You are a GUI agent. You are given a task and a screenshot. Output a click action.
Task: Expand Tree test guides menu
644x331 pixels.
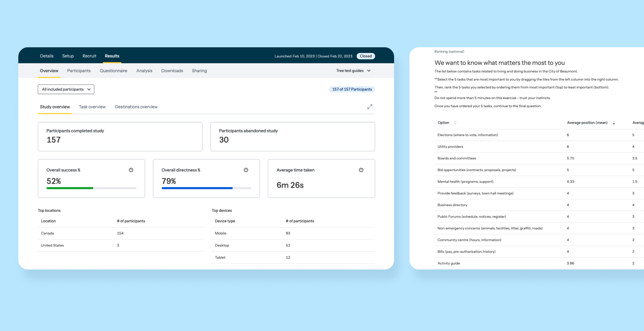353,71
